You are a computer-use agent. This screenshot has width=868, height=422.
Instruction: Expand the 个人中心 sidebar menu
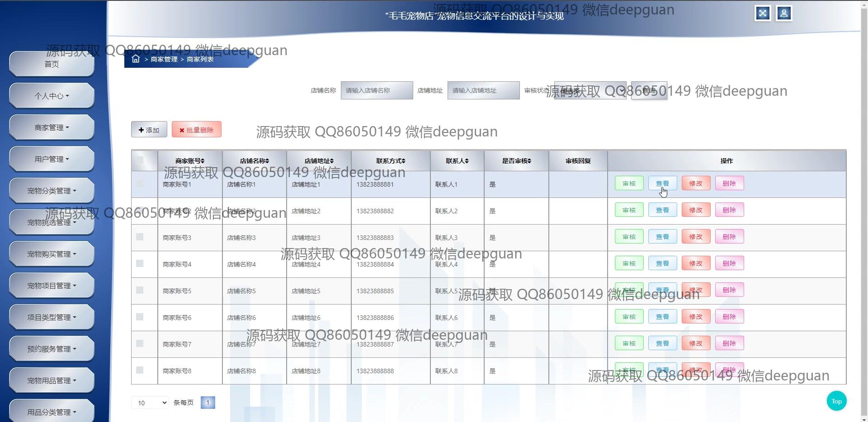pyautogui.click(x=52, y=96)
